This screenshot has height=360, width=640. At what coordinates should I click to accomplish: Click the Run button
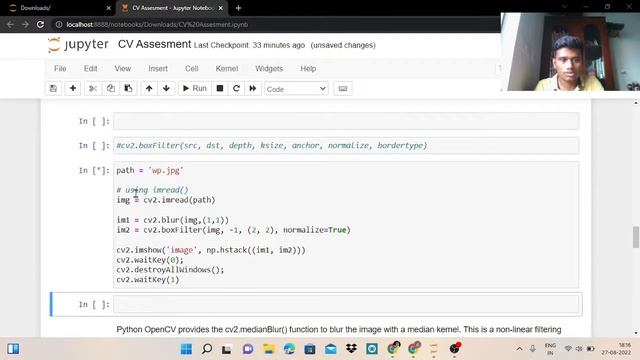click(x=195, y=89)
